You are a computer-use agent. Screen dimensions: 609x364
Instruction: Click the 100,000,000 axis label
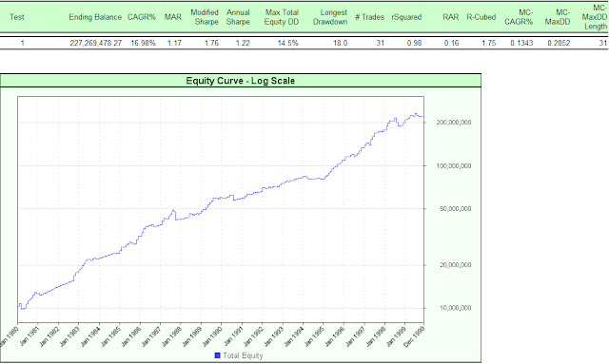tap(454, 165)
